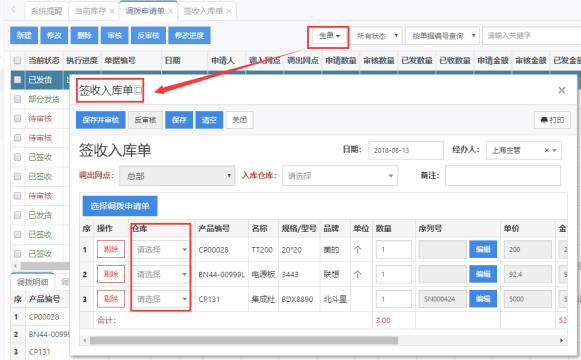Open the 入库仓库 dropdown

pyautogui.click(x=340, y=176)
